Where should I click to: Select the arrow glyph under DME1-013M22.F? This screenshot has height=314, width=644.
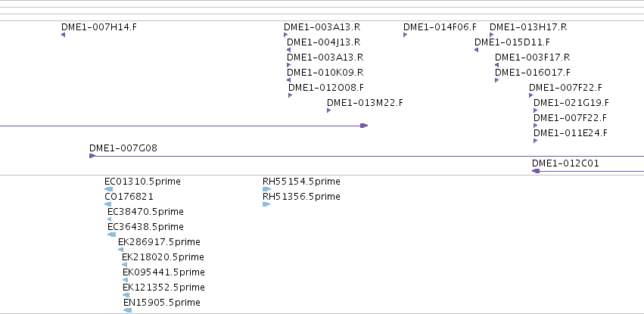(x=329, y=110)
